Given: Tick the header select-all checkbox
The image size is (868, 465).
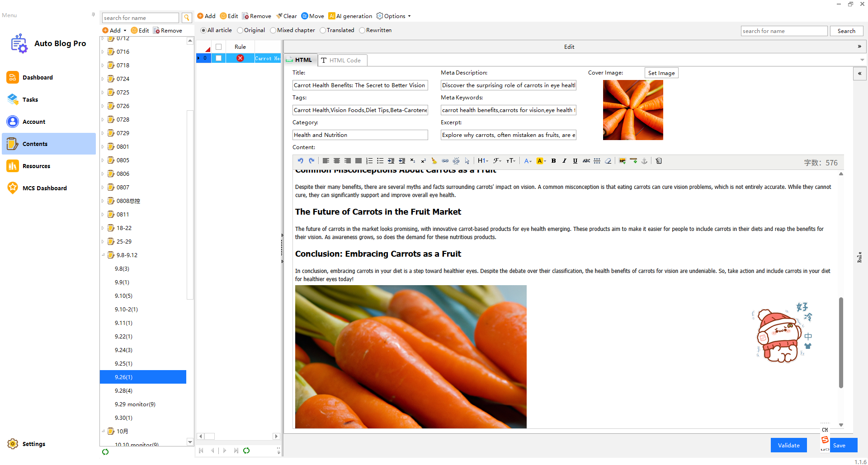Looking at the screenshot, I should tap(218, 47).
